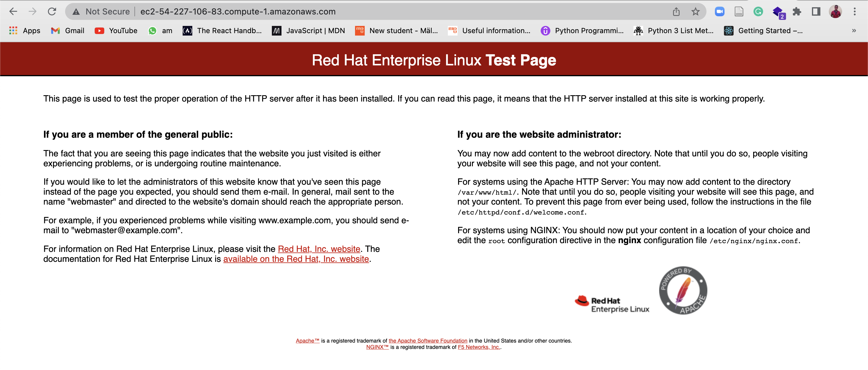Click the forward navigation arrow

pos(32,11)
